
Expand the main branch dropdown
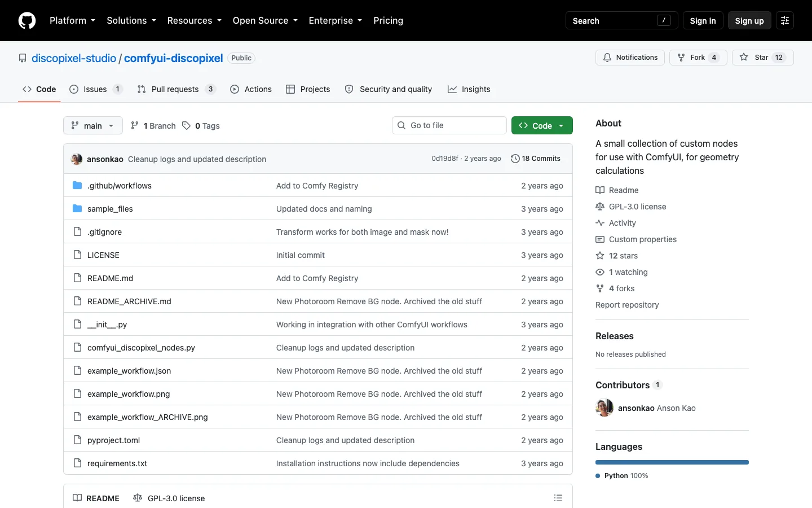93,125
